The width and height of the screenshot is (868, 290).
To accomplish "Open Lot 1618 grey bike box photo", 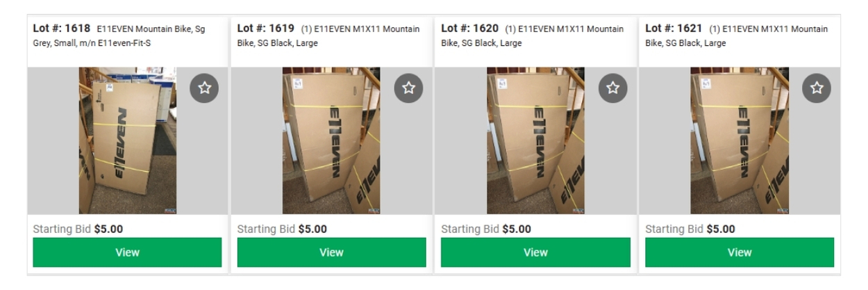I will tap(128, 140).
